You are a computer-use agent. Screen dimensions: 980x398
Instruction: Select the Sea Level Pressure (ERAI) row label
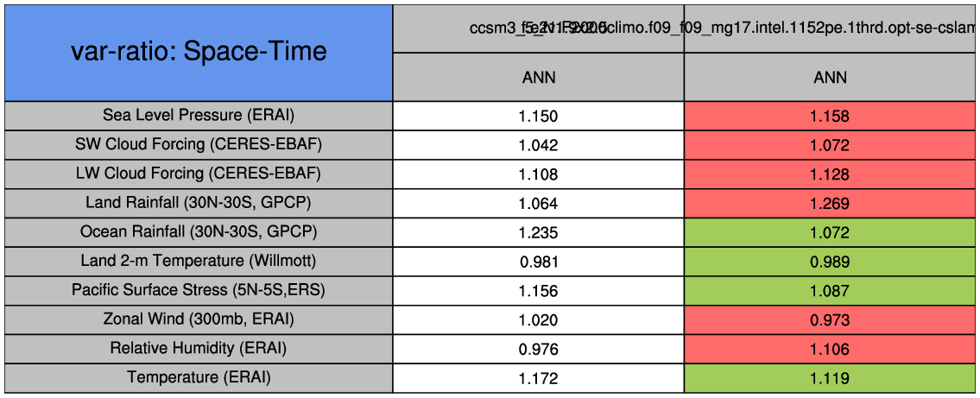click(x=199, y=115)
